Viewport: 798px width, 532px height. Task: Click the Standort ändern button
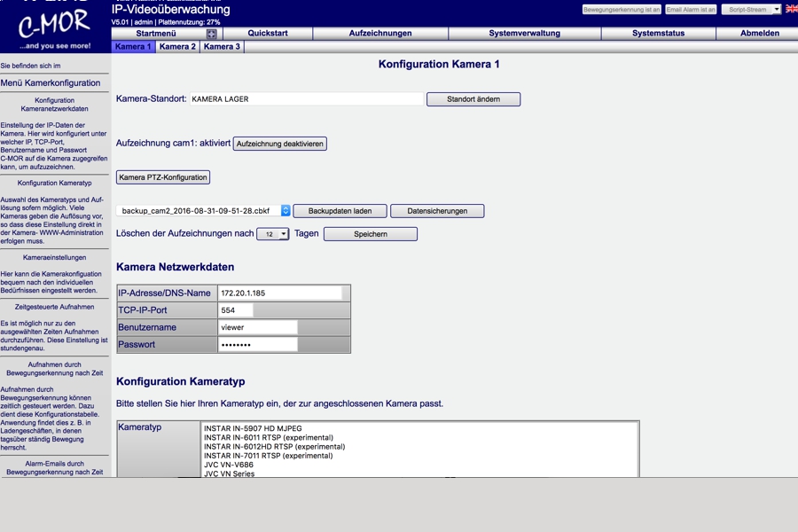coord(473,99)
